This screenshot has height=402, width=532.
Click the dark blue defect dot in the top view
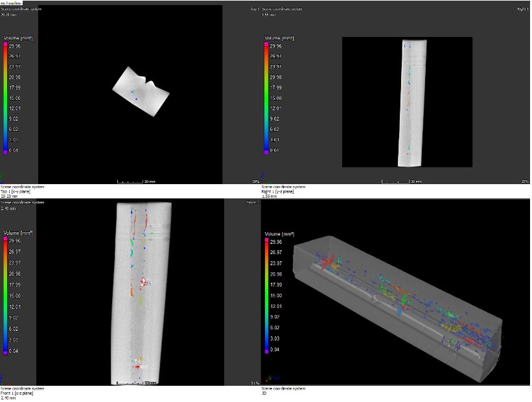pos(136,99)
